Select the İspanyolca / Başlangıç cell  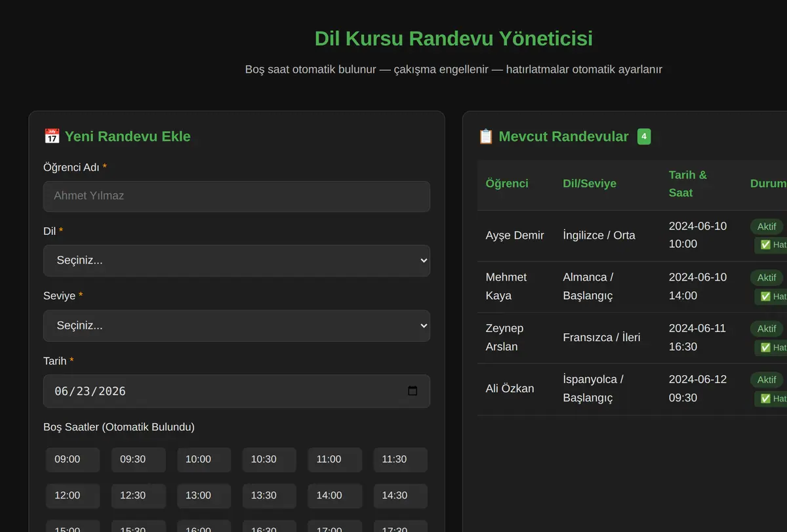(x=608, y=389)
